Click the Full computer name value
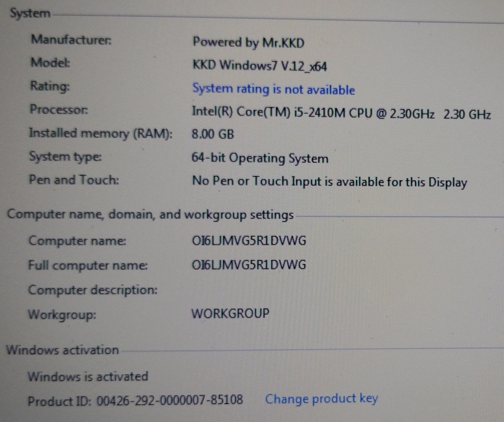504x422 pixels. [x=249, y=265]
